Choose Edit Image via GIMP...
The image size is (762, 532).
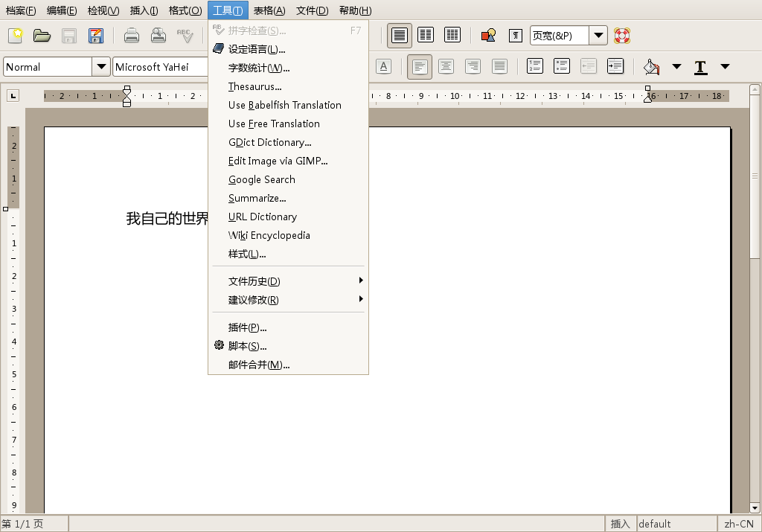coord(288,161)
